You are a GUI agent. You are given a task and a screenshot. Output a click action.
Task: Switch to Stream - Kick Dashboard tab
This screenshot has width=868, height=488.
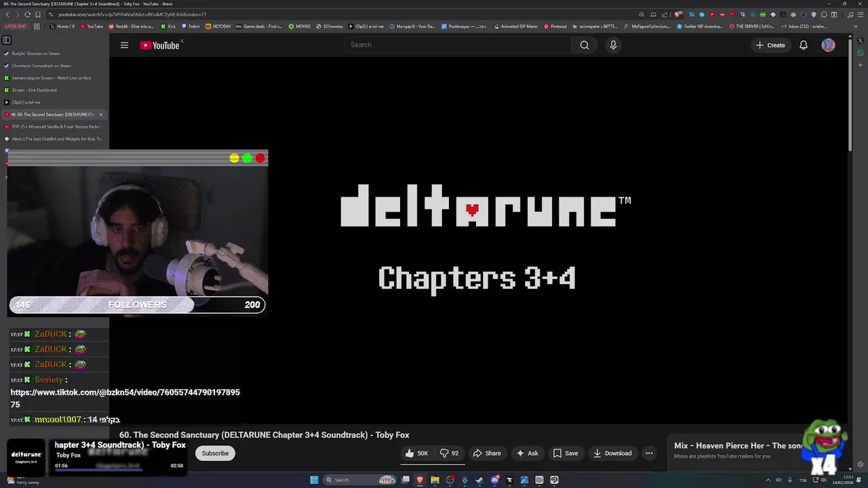click(54, 90)
